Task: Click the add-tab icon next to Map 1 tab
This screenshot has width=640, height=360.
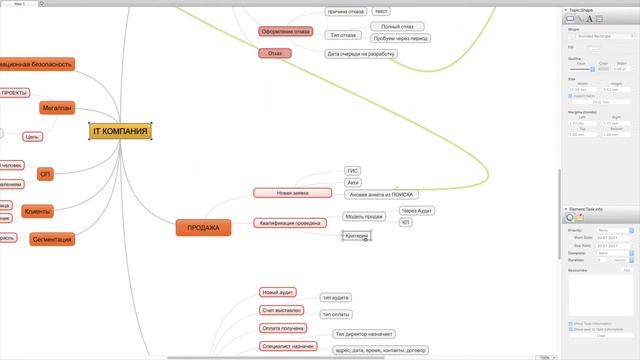Action: 41,3
